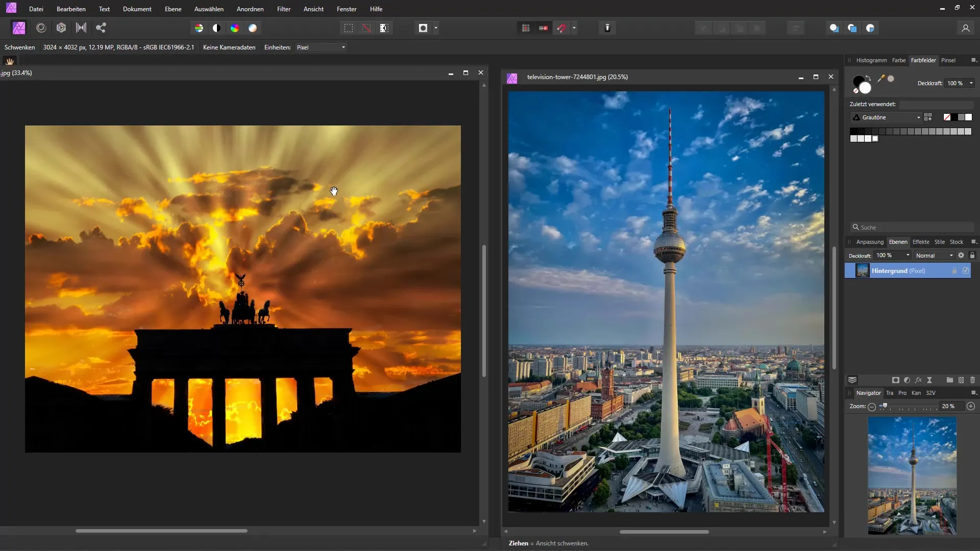Open the Datei menu

click(x=36, y=9)
